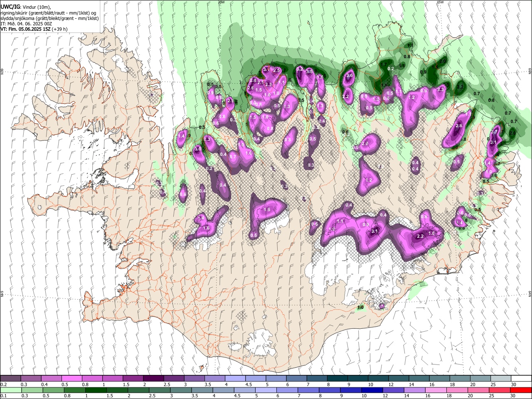Pick upper snow legend swatch starting at 0.2
Viewport: 532px width, 399px height.
(10, 378)
